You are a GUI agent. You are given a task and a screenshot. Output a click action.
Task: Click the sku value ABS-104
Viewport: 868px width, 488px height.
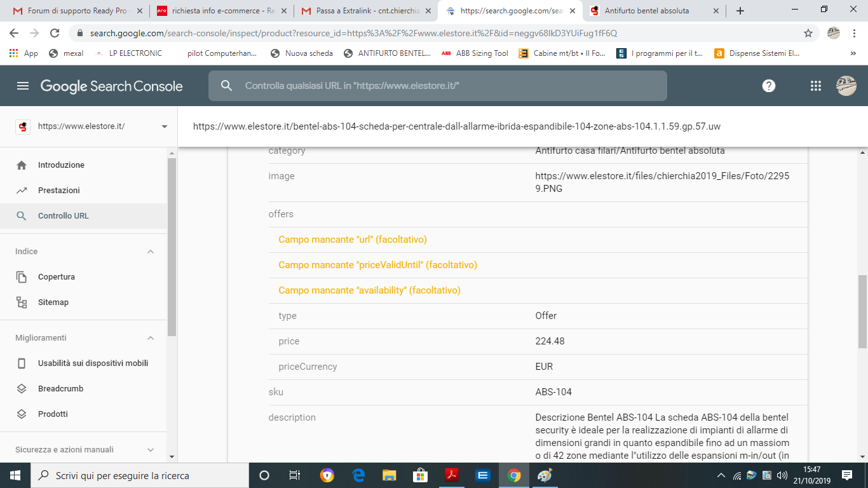tap(553, 392)
